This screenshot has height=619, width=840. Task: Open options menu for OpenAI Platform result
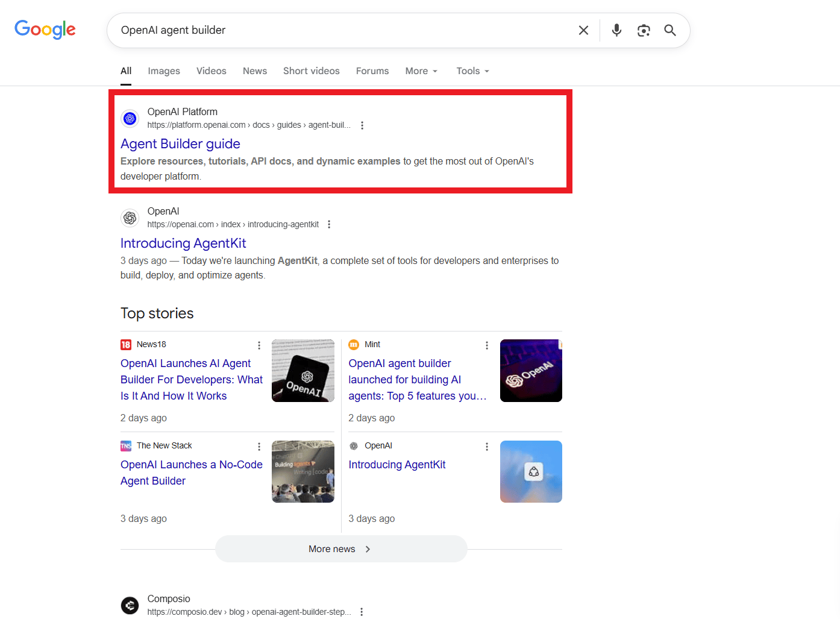pos(362,125)
